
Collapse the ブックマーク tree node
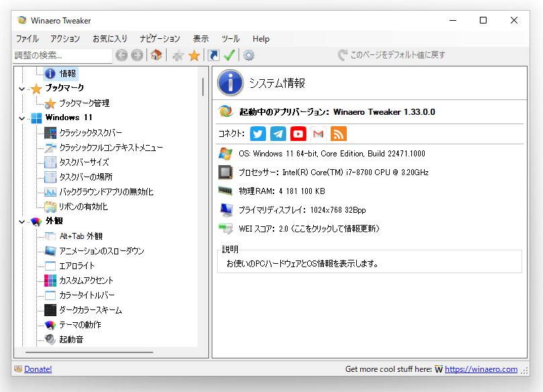click(x=22, y=89)
